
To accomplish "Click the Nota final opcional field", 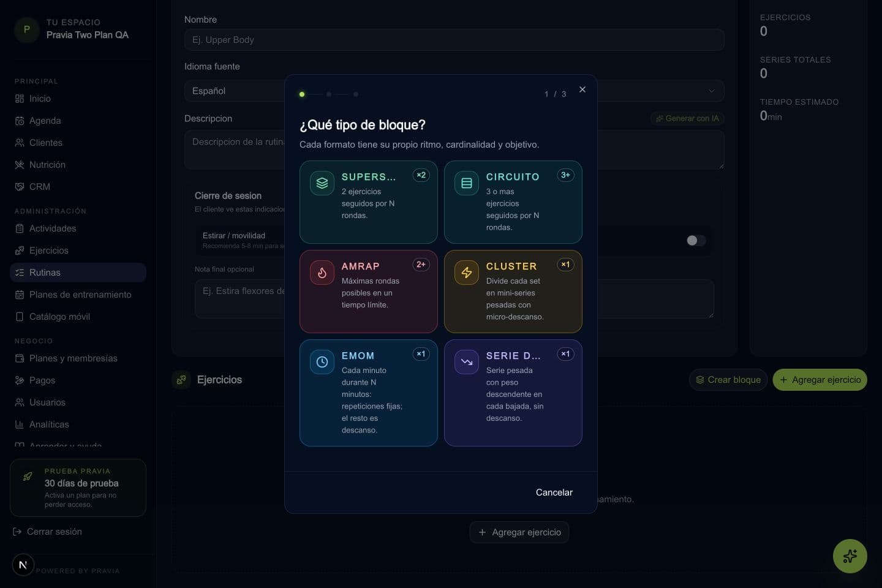I will [454, 299].
